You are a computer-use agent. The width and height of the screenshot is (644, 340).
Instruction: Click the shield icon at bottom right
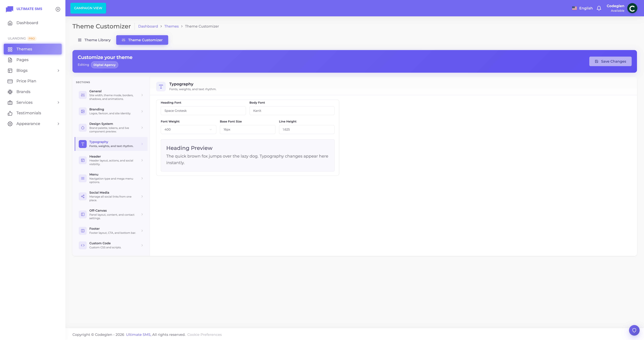point(634,330)
